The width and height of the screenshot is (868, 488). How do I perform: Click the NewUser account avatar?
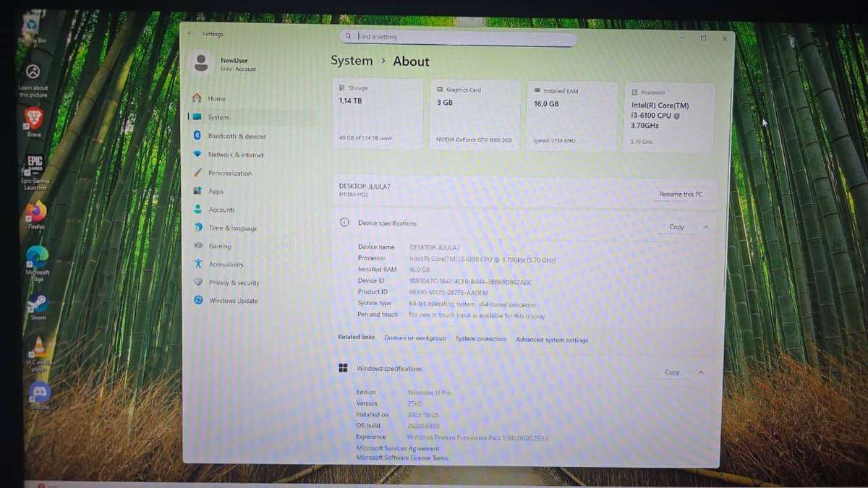200,64
